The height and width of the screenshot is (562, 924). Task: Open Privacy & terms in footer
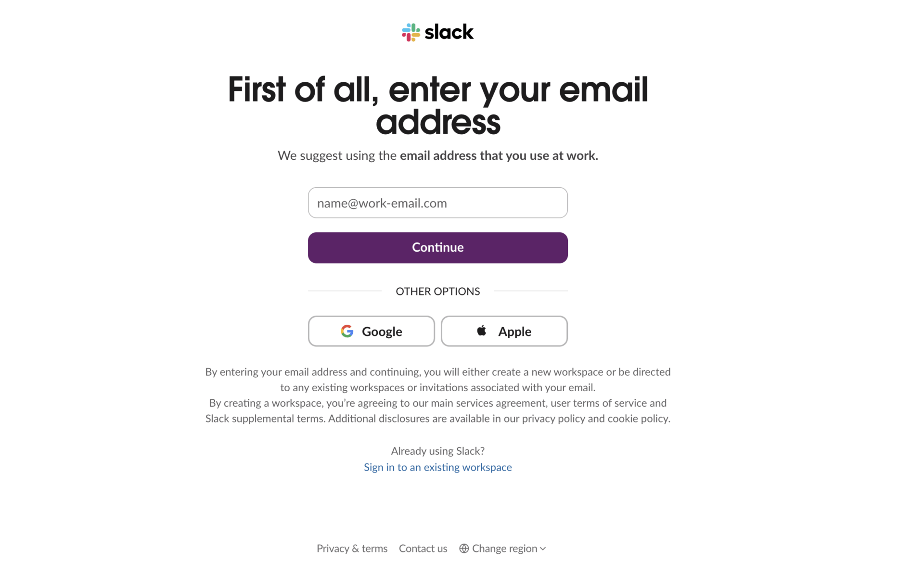click(352, 549)
